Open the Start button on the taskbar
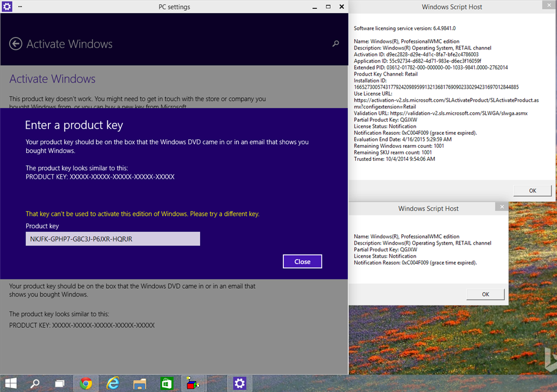The height and width of the screenshot is (392, 557). click(11, 383)
